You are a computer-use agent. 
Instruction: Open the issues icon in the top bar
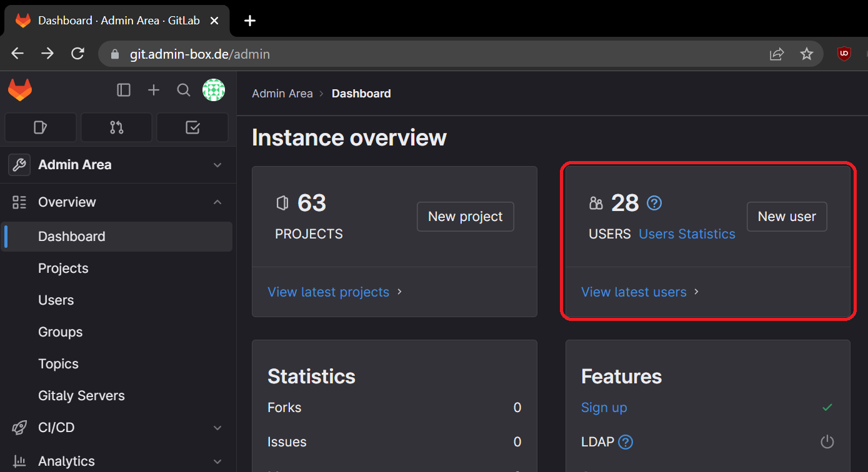40,127
